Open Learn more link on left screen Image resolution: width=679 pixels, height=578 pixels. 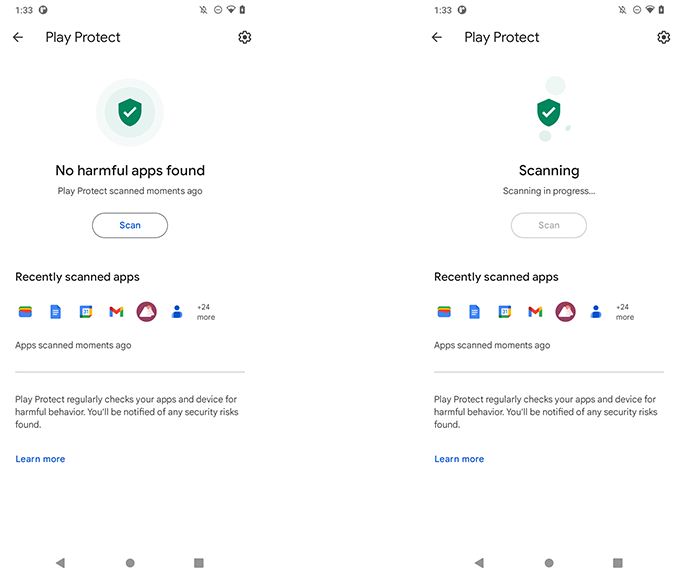(x=40, y=459)
